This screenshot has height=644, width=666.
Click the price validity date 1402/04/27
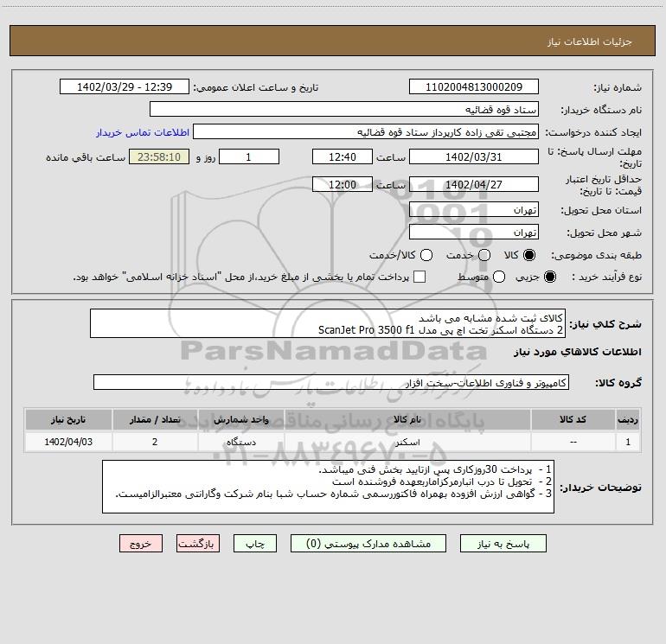tap(474, 184)
